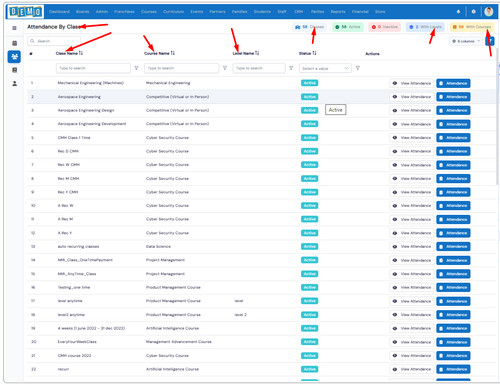Open the Reports menu
Screen dimensions: 500x385
coord(338,12)
